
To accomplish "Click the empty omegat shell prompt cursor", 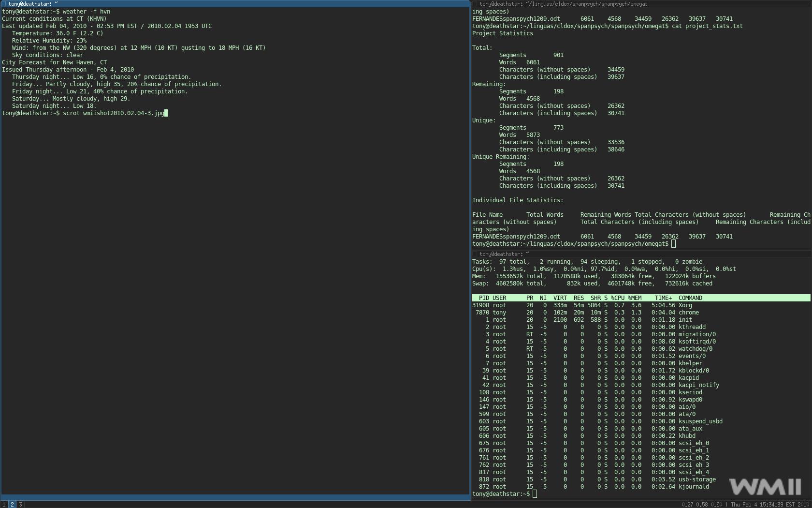I will pos(674,244).
